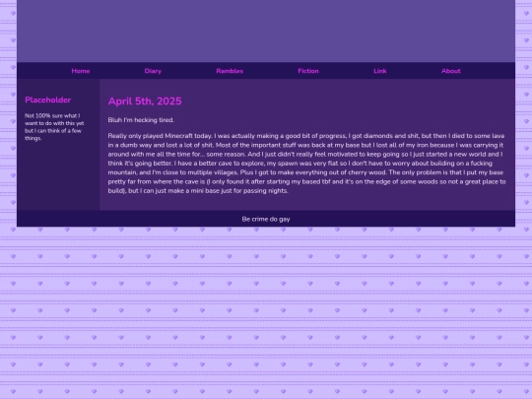Click the purple header banner
532x399 pixels.
(x=266, y=31)
